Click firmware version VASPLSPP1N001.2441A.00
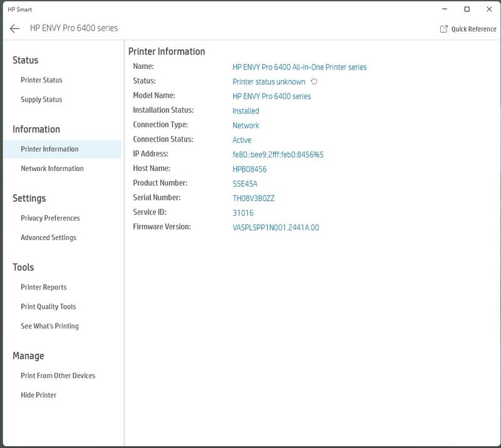The width and height of the screenshot is (501, 448). [x=276, y=227]
